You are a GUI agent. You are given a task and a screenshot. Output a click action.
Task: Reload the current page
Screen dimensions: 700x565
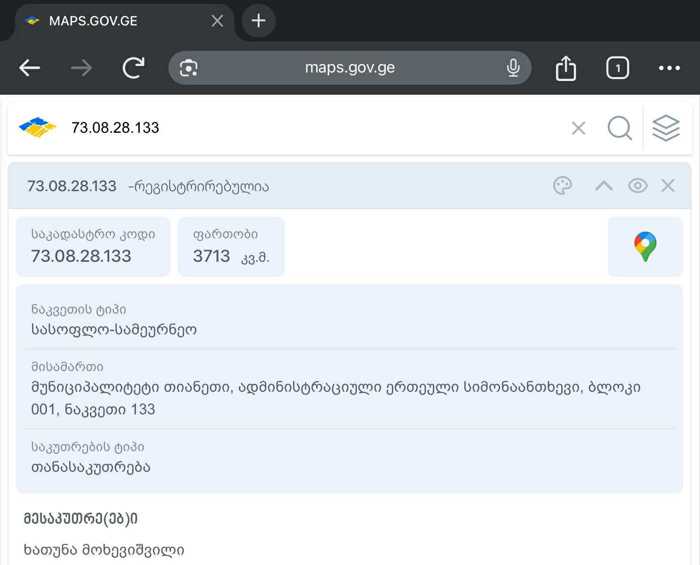133,68
